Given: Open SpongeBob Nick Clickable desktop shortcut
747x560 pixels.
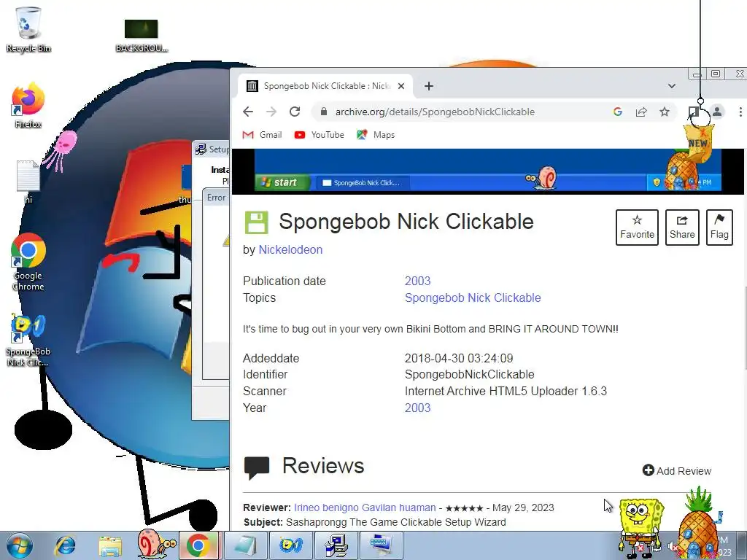Looking at the screenshot, I should 28,340.
